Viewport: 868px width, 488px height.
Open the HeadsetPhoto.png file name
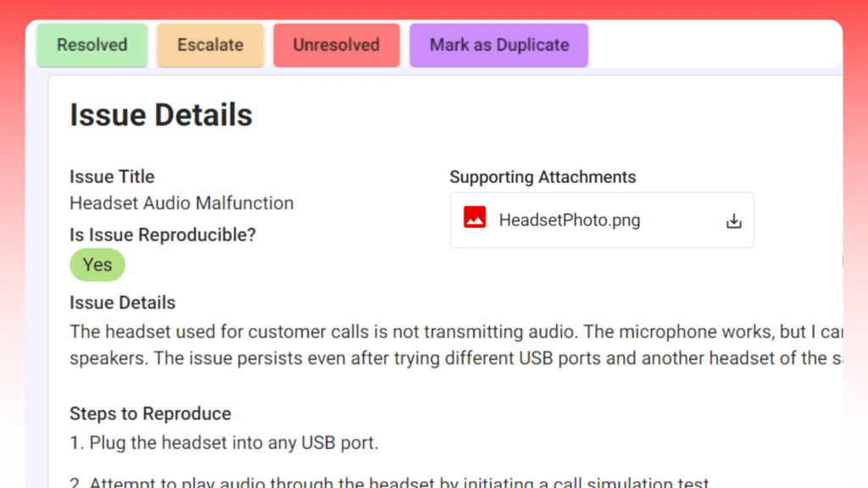click(569, 220)
